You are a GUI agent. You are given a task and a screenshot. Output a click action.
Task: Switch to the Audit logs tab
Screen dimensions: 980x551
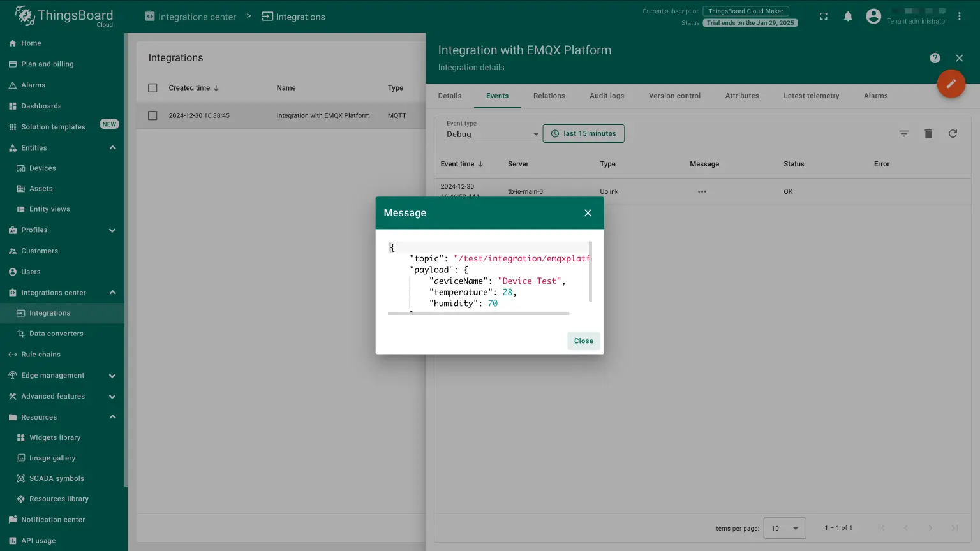(x=607, y=96)
